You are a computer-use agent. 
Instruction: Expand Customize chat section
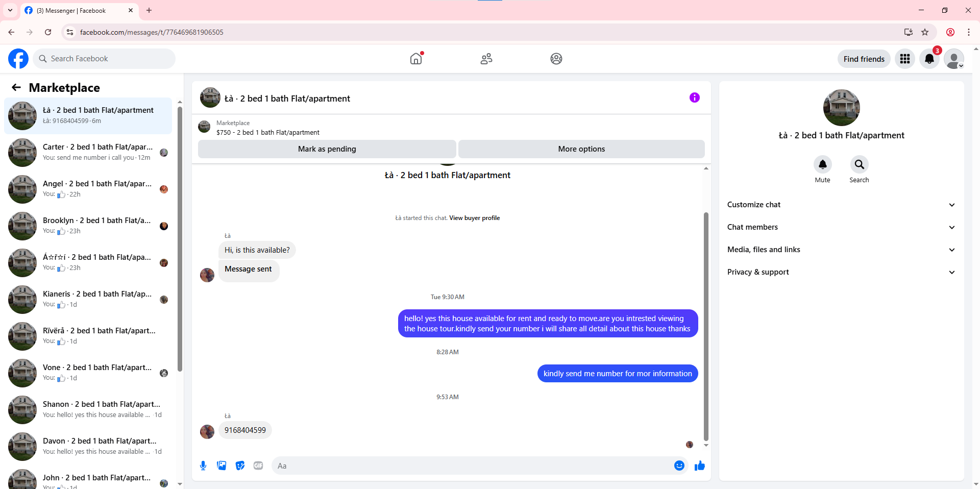(841, 205)
